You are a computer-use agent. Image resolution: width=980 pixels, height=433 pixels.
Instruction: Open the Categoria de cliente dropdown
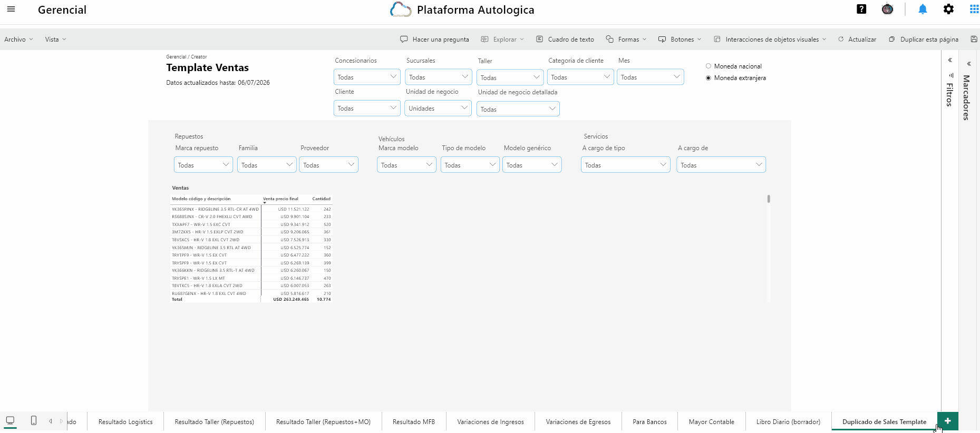pyautogui.click(x=580, y=77)
